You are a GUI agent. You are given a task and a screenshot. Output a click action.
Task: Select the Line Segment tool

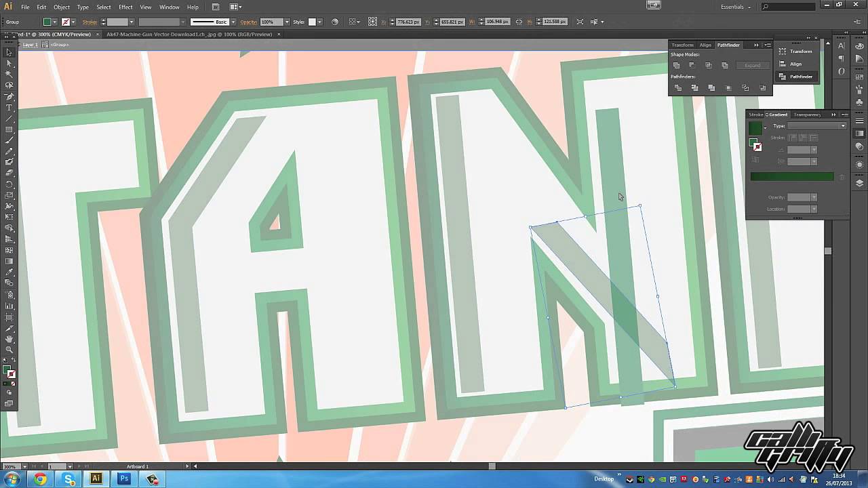point(9,119)
